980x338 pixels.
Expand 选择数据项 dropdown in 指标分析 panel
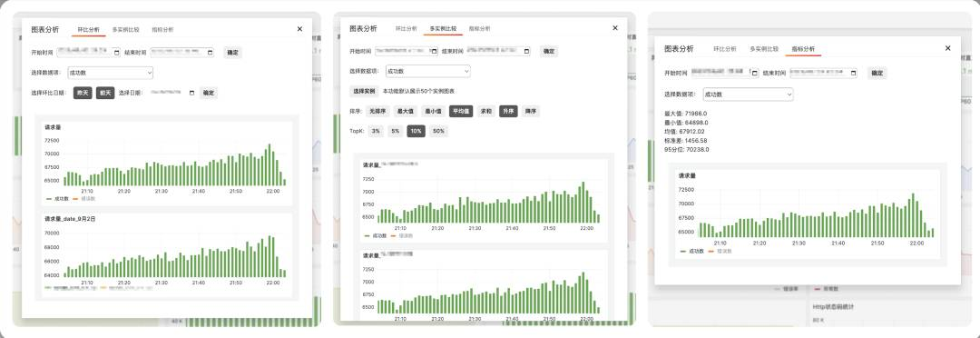pyautogui.click(x=748, y=94)
